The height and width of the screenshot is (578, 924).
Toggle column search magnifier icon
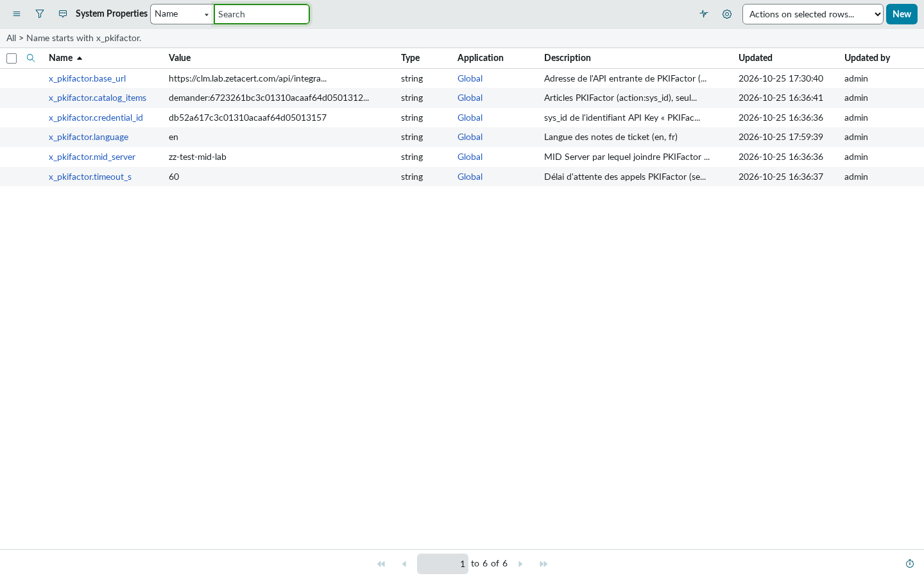click(x=30, y=58)
